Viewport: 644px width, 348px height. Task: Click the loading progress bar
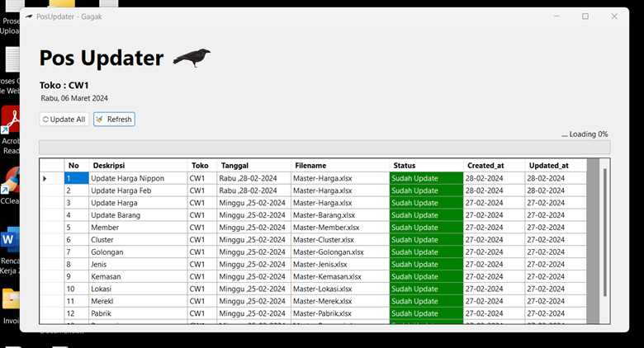(324, 148)
